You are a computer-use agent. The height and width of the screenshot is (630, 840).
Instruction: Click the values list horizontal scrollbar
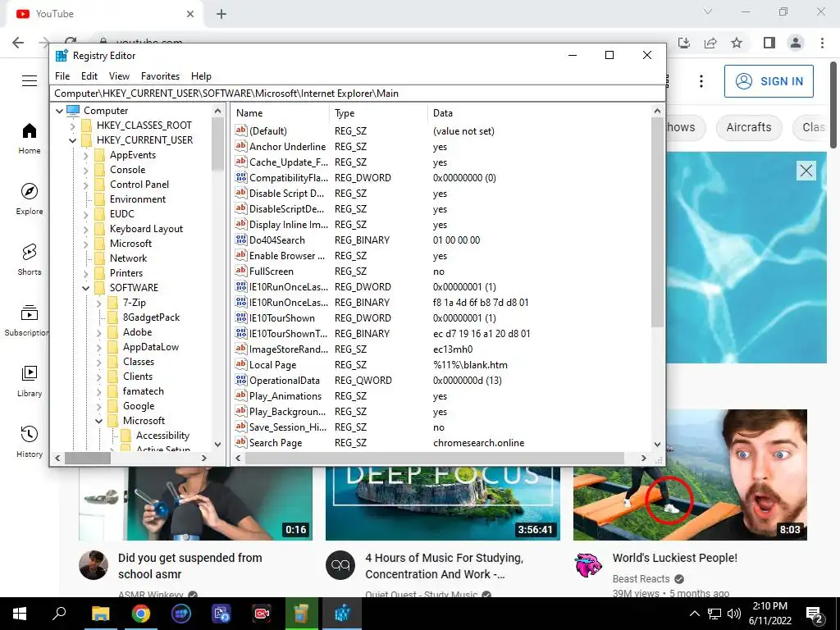[435, 458]
